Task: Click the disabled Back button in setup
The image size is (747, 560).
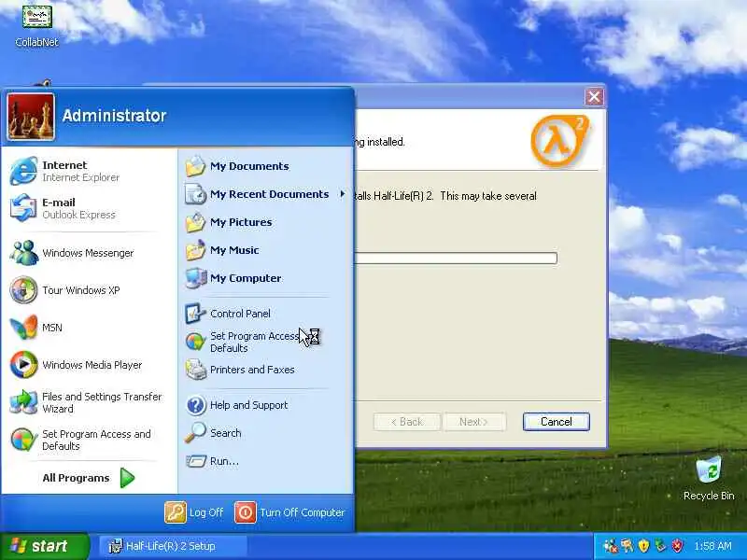Action: (407, 422)
